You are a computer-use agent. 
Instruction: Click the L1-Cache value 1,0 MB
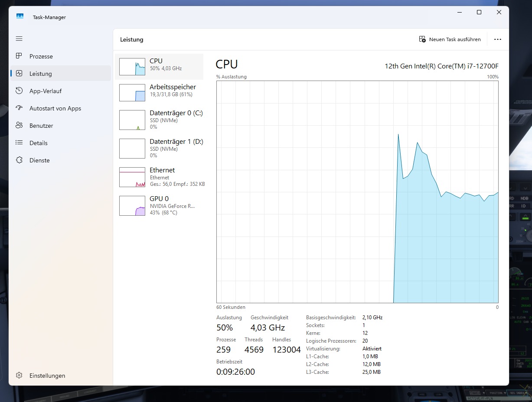pyautogui.click(x=371, y=357)
